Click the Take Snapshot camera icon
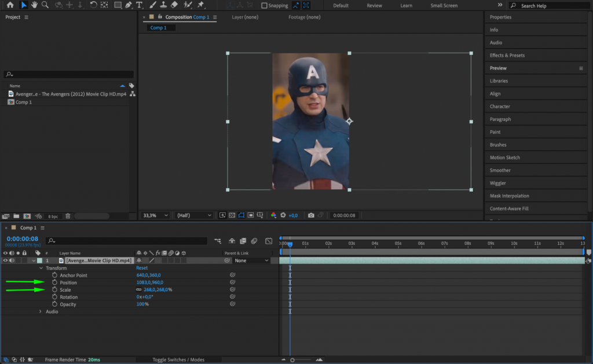The width and height of the screenshot is (593, 364). [x=311, y=215]
